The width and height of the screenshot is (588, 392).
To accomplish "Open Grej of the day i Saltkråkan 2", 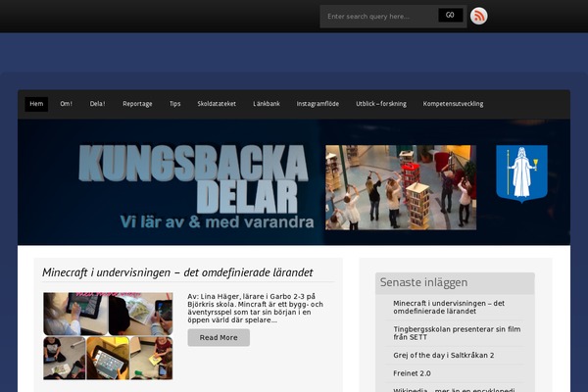I will tap(444, 355).
